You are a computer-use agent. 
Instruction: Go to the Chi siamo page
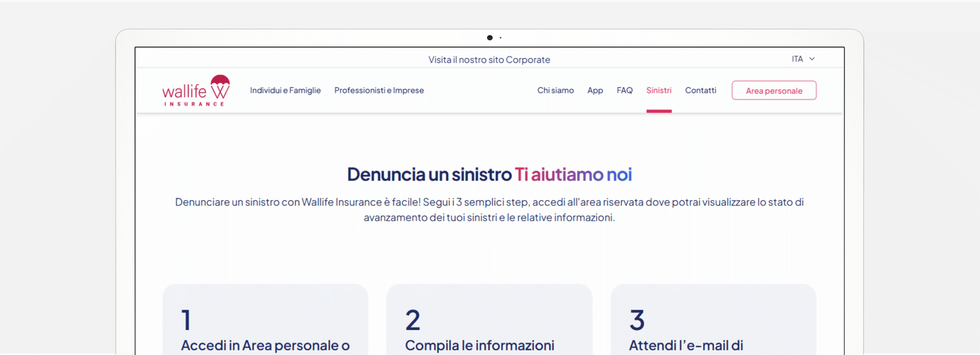pyautogui.click(x=556, y=90)
